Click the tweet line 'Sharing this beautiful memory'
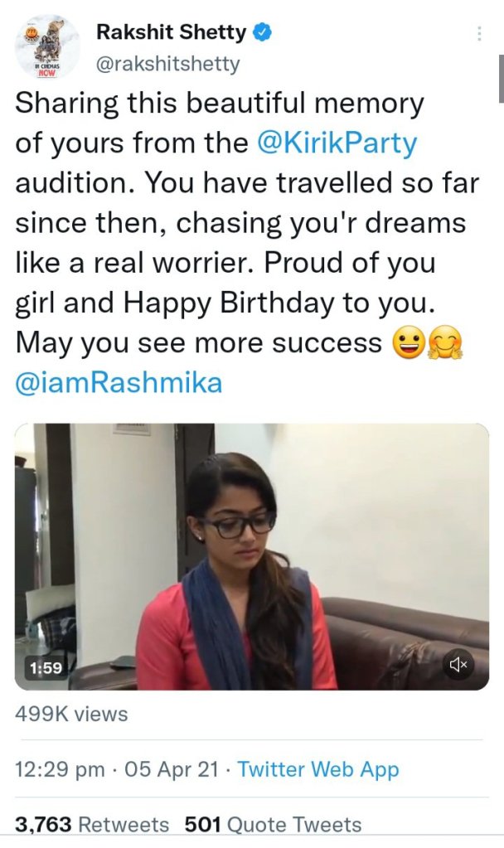504x848 pixels. (x=220, y=104)
